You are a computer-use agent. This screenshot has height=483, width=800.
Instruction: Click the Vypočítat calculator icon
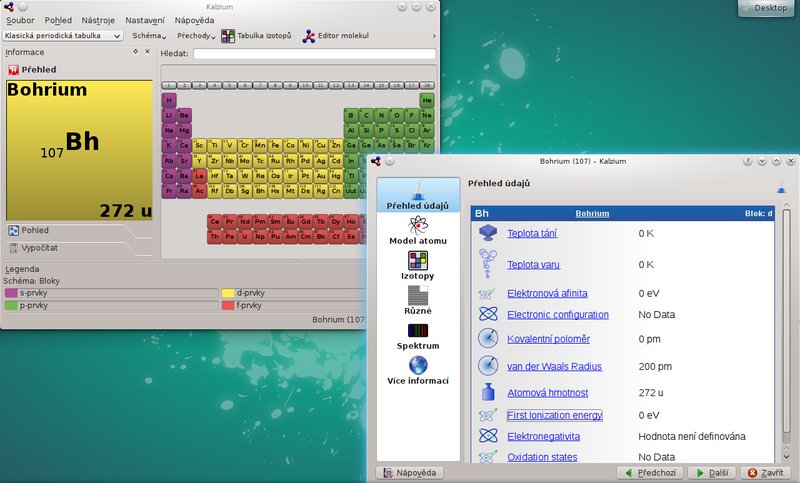[x=13, y=248]
